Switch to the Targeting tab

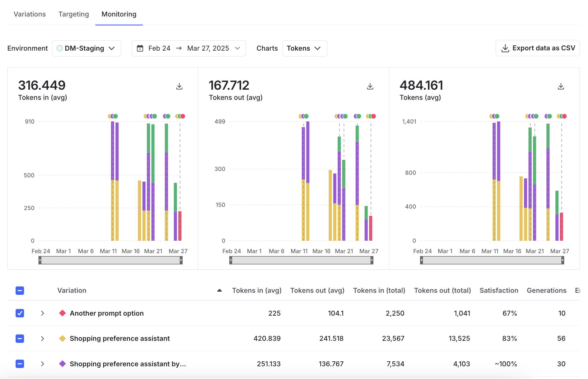click(x=73, y=14)
